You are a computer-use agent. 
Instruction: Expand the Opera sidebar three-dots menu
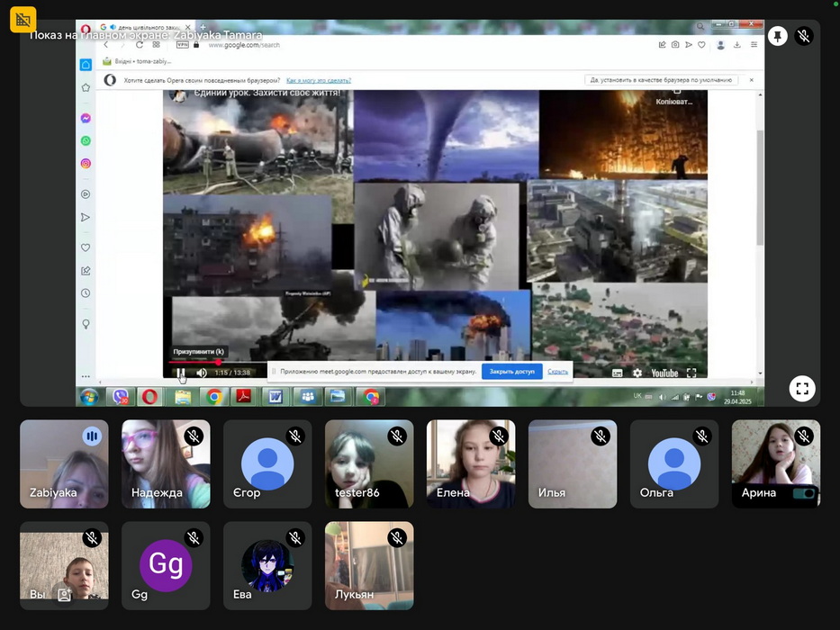click(86, 376)
